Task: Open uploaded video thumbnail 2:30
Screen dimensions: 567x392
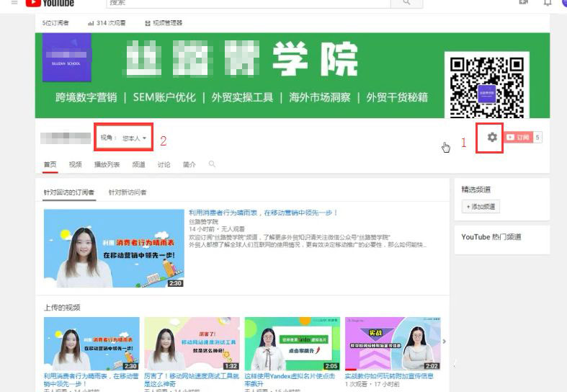Action: [x=91, y=344]
